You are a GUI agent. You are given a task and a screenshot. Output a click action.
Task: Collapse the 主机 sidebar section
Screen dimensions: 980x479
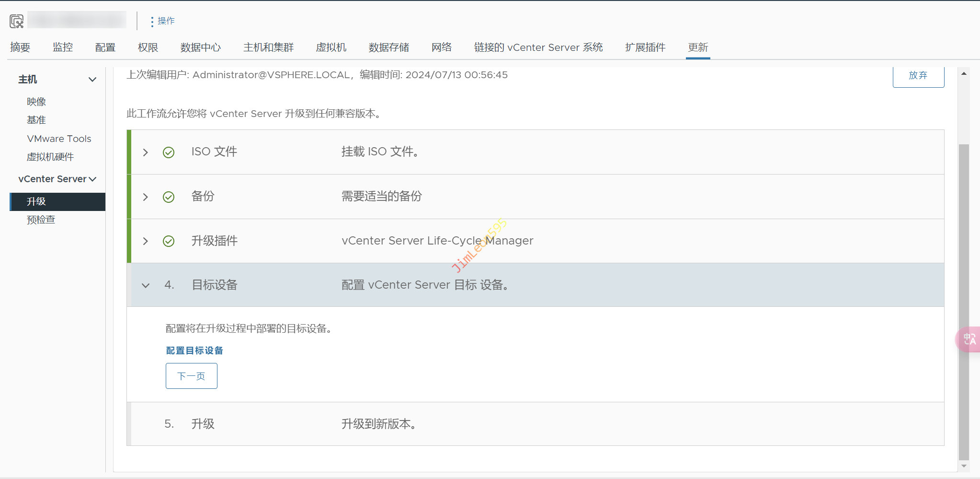pyautogui.click(x=92, y=80)
